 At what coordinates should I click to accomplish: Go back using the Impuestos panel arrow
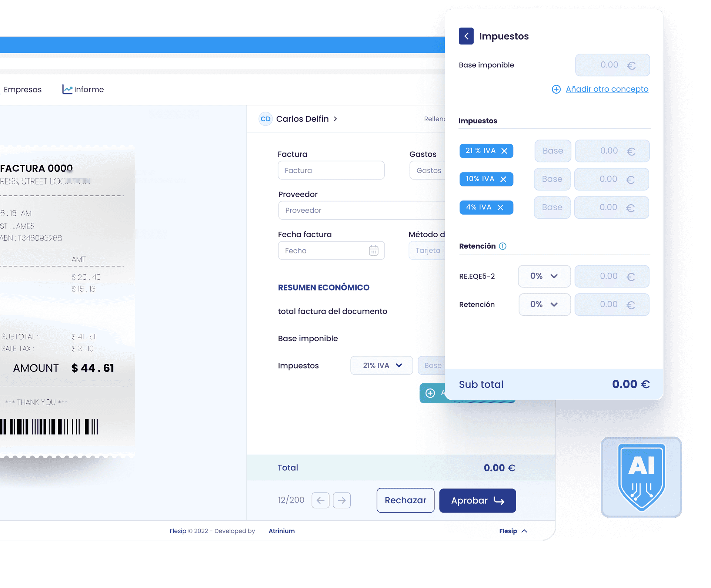[x=466, y=36]
